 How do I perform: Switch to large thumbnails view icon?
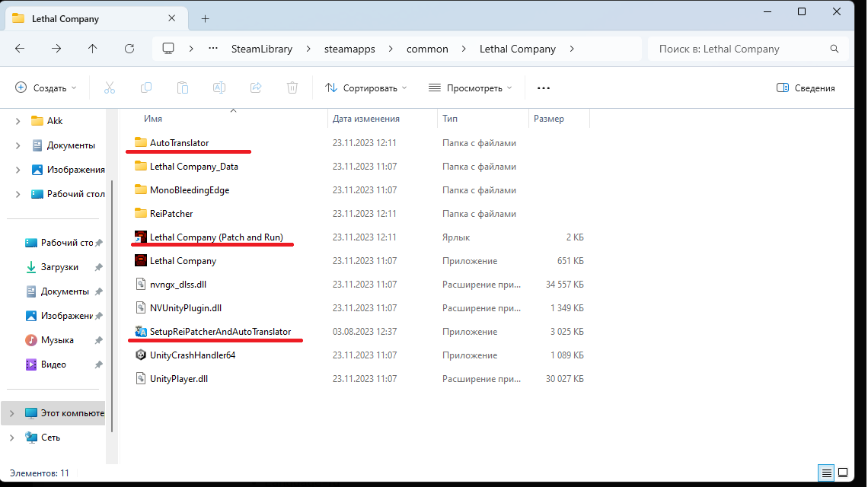[x=843, y=473]
